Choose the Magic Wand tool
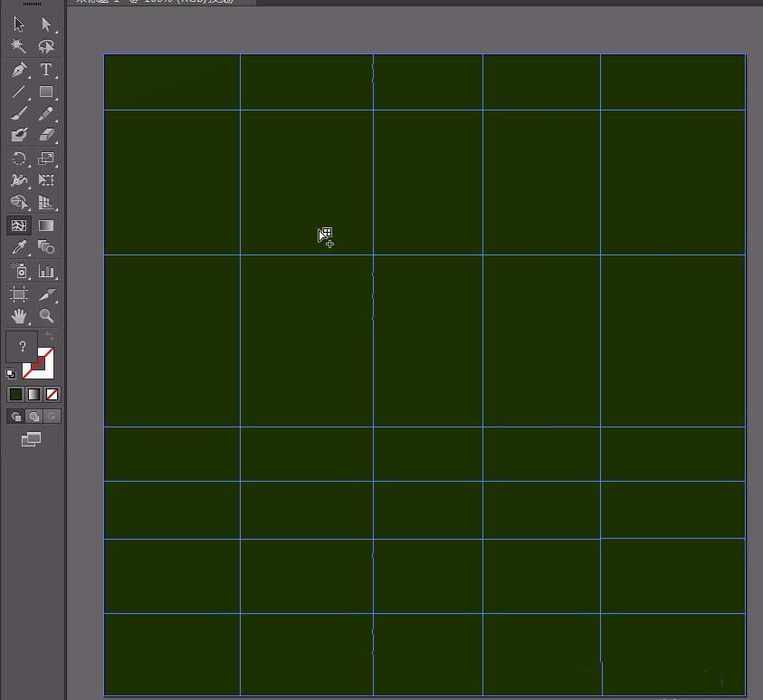This screenshot has width=763, height=700. (x=19, y=46)
